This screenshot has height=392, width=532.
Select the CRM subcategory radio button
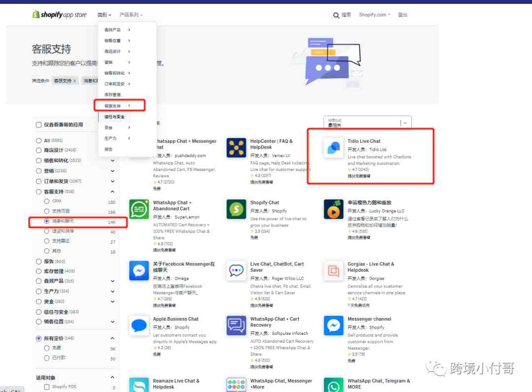tap(47, 201)
